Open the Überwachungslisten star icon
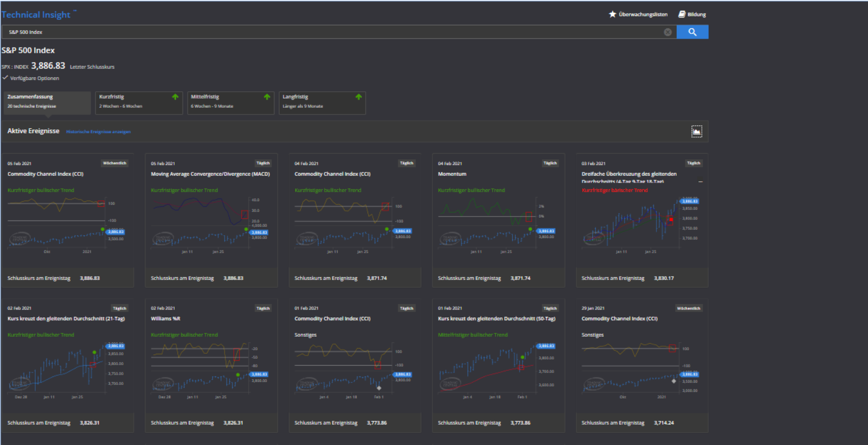Image resolution: width=868 pixels, height=445 pixels. (612, 14)
